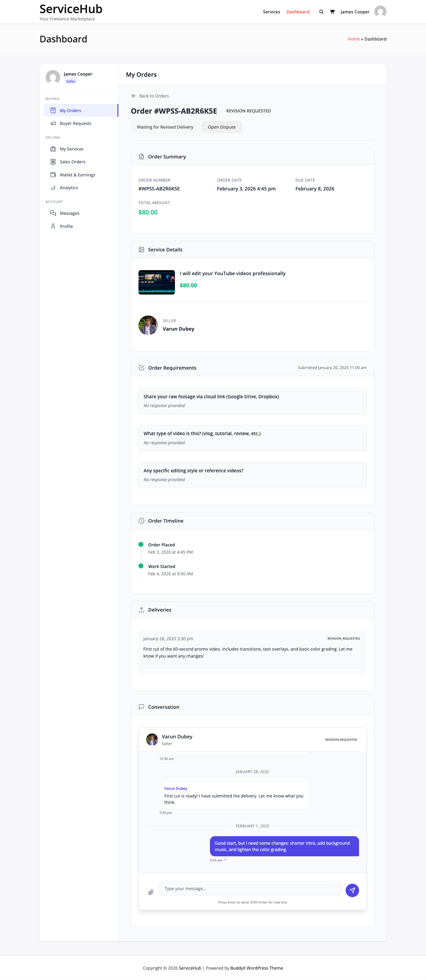Click the Open Dispute button
The image size is (426, 980).
point(222,127)
